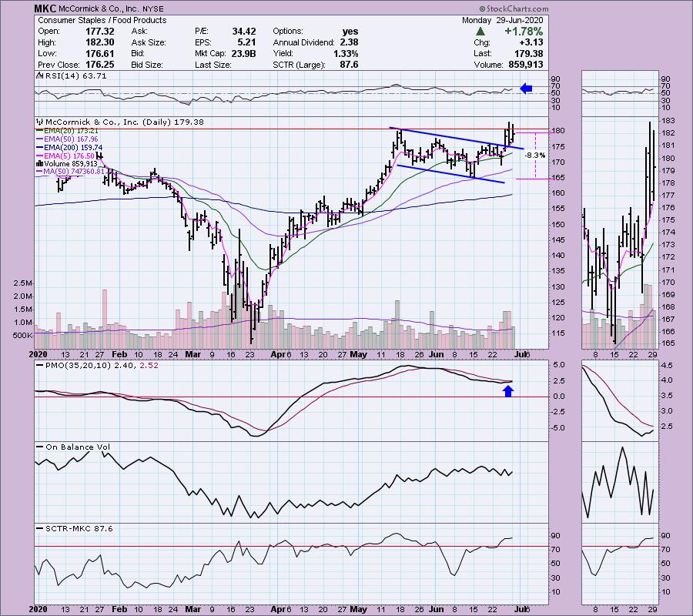Screen dimensions: 693x616
Task: Click the OHLC bars icon before McCormick (Daily)
Action: tap(40, 122)
